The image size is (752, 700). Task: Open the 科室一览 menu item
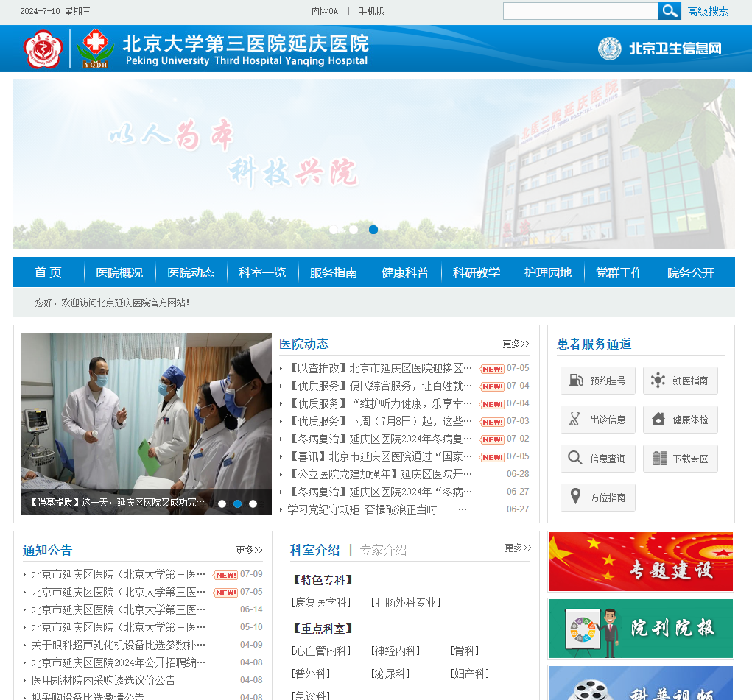[x=262, y=272]
